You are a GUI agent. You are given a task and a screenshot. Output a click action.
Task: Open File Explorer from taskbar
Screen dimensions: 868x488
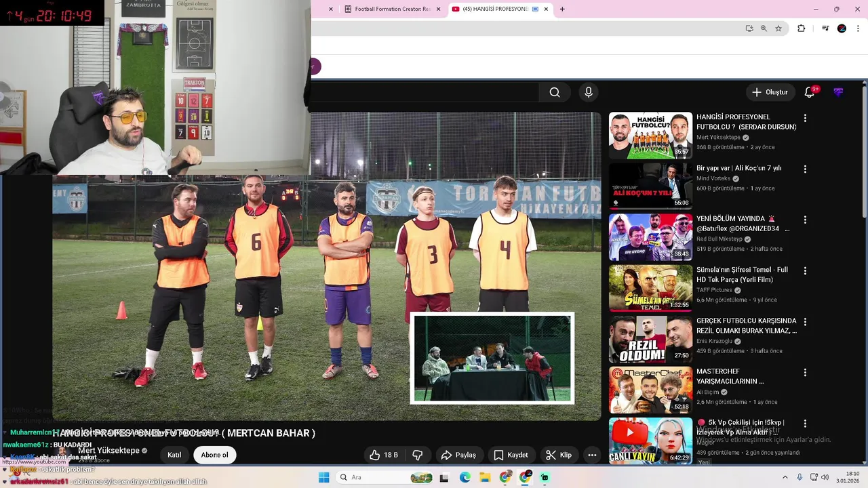click(x=485, y=477)
